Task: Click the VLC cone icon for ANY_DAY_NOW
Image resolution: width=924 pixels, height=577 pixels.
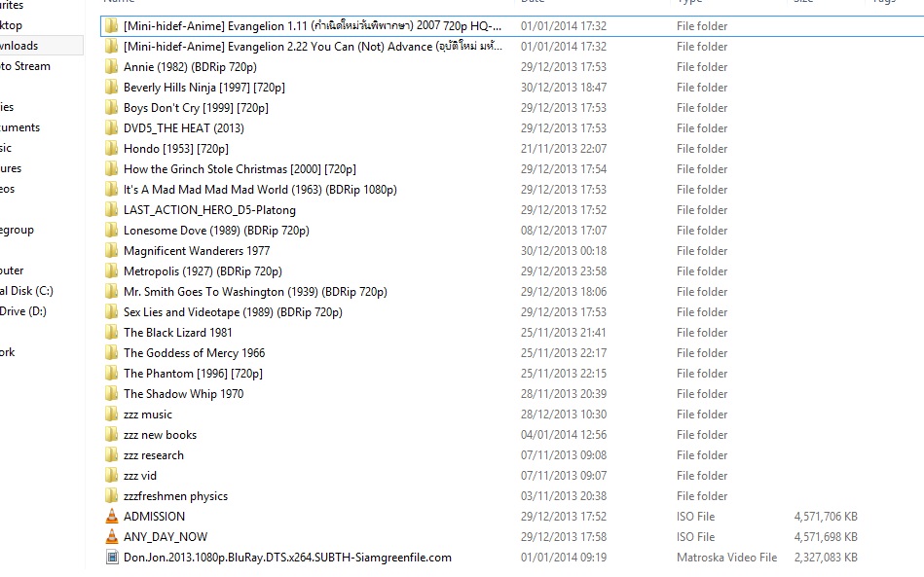Action: pyautogui.click(x=111, y=536)
